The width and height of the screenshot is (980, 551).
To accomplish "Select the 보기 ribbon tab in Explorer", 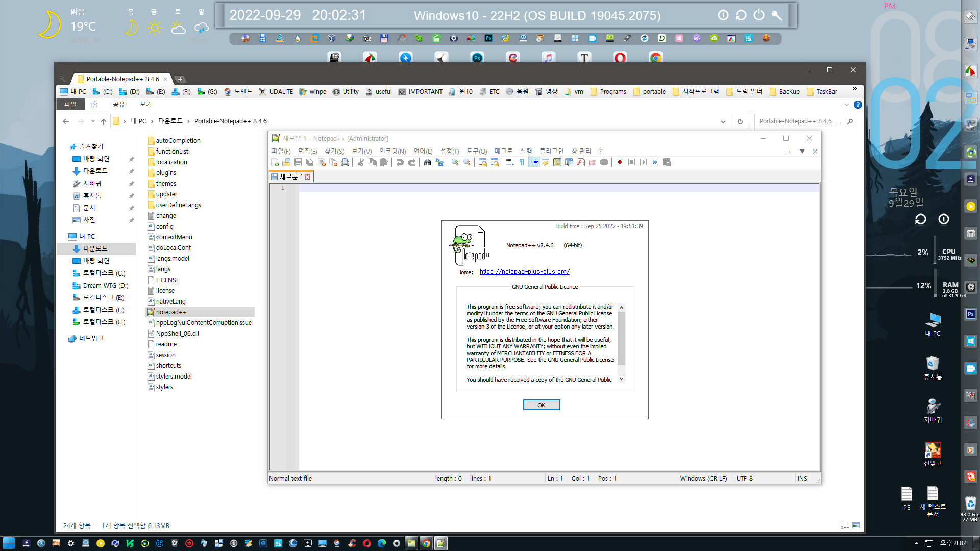I will point(145,104).
